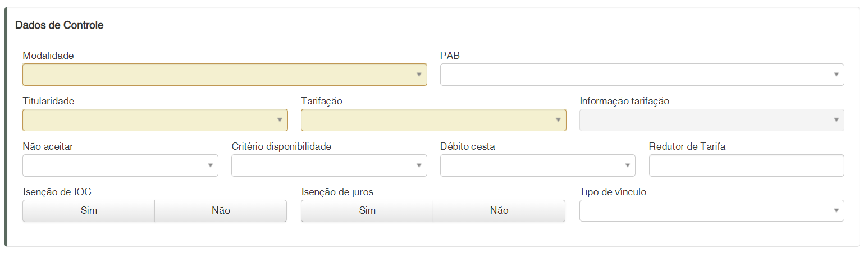Select Não for Isenção de juros

point(499,211)
